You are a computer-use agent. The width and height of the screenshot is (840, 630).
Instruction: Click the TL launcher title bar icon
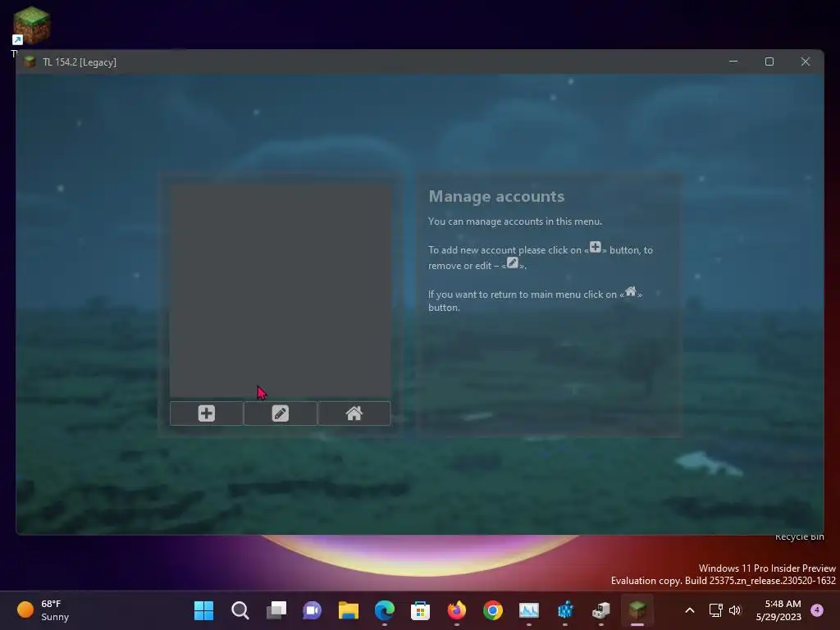30,62
